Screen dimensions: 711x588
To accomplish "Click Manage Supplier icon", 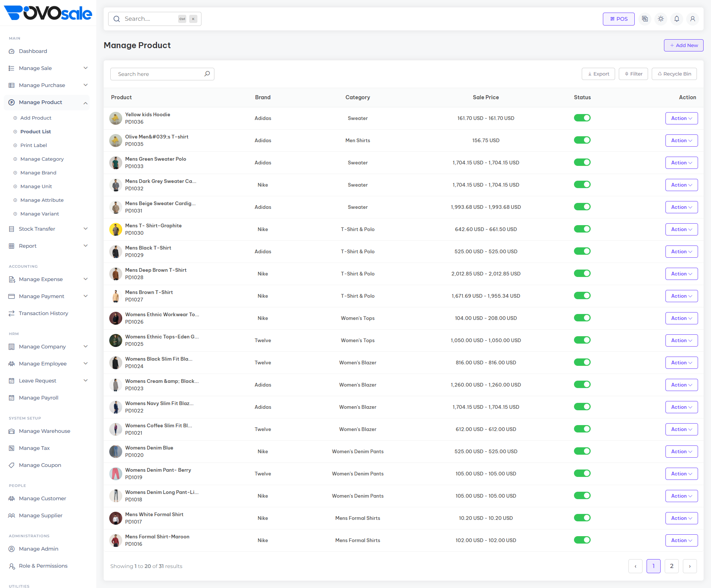I will pyautogui.click(x=11, y=516).
